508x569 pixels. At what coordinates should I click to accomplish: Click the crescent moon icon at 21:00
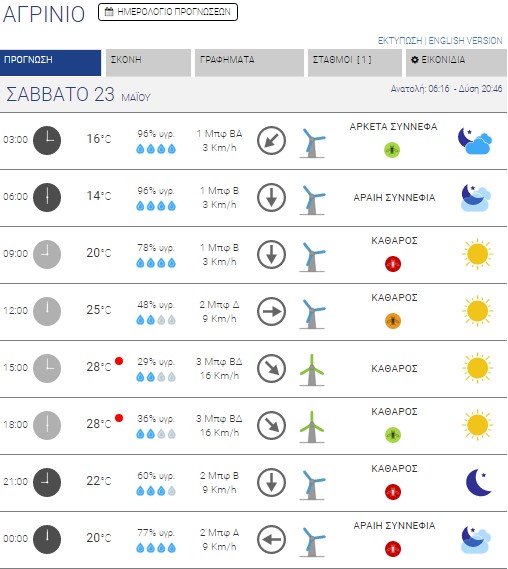478,482
